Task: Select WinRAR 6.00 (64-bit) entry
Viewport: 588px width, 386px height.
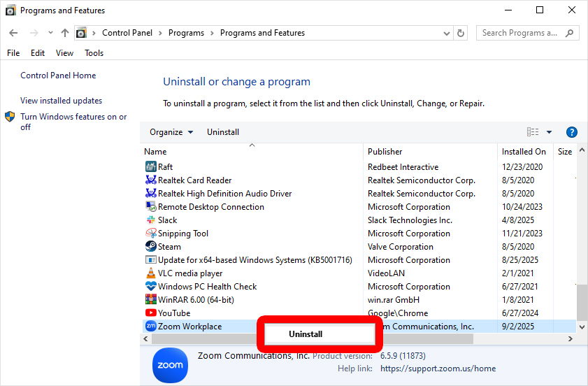Action: (x=196, y=300)
